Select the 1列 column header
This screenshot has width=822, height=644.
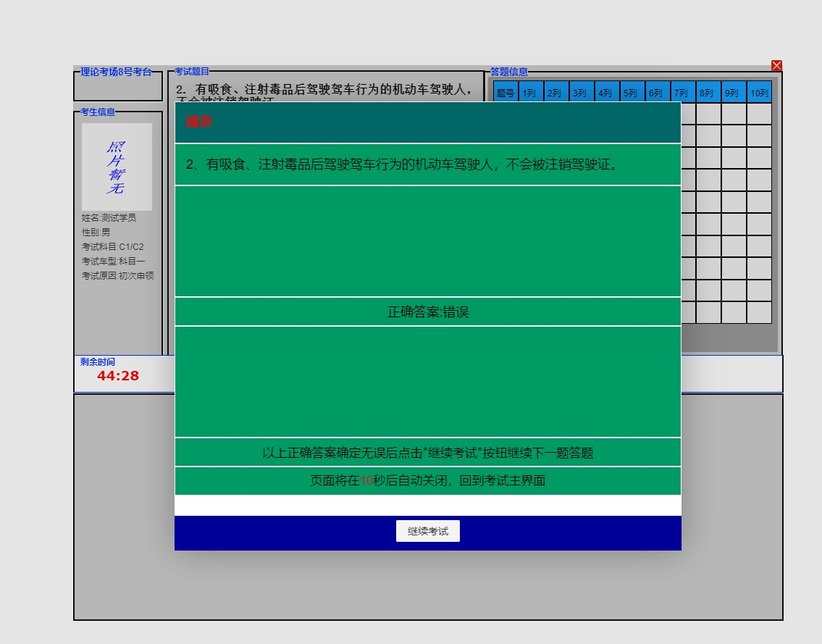click(x=531, y=92)
